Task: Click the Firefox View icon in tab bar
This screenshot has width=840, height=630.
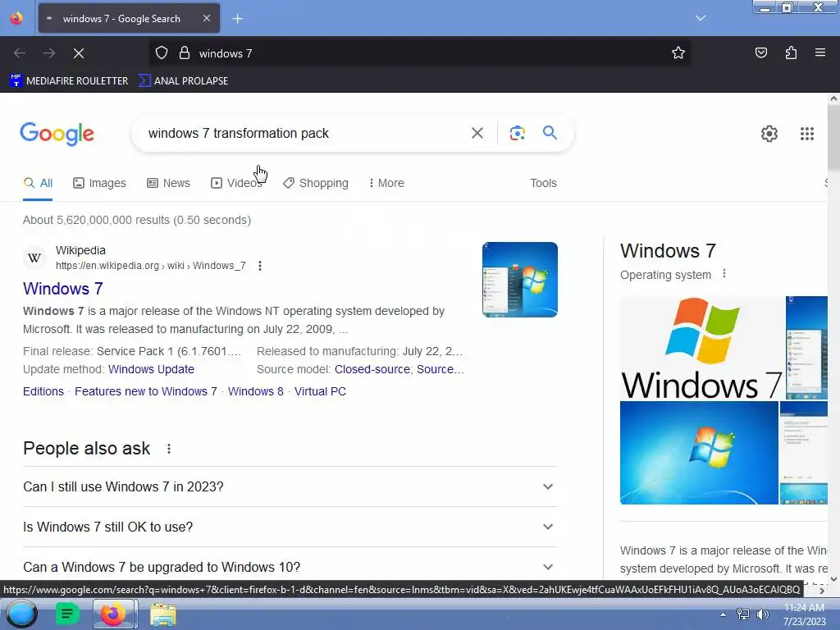Action: 16,18
